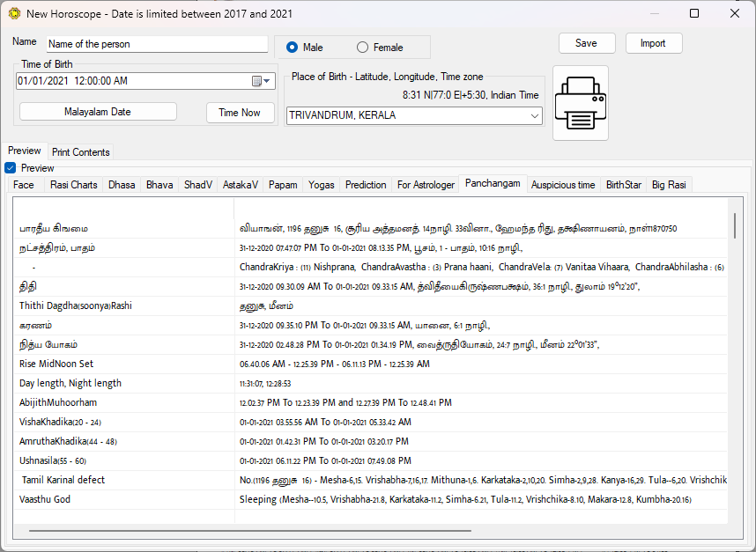756x552 pixels.
Task: Expand the place of birth combo box
Action: point(534,115)
